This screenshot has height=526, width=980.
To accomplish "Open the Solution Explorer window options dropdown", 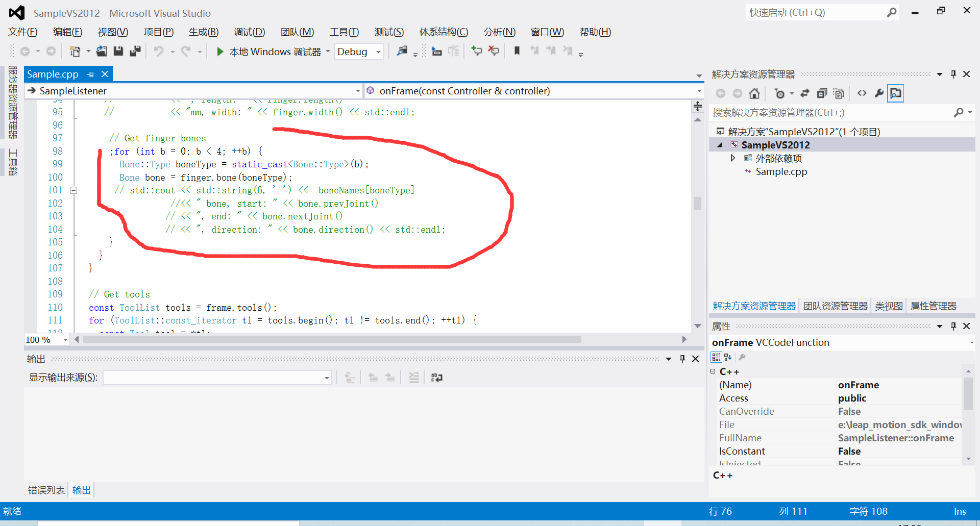I will (940, 74).
